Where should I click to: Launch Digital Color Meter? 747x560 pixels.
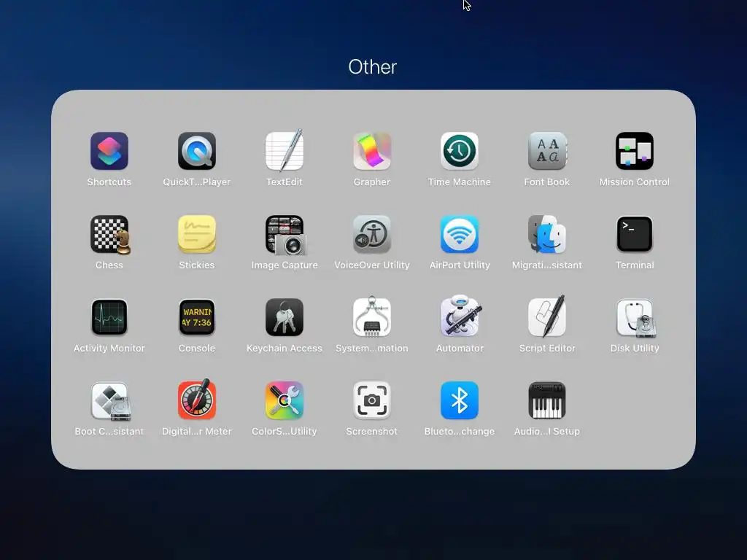[197, 400]
